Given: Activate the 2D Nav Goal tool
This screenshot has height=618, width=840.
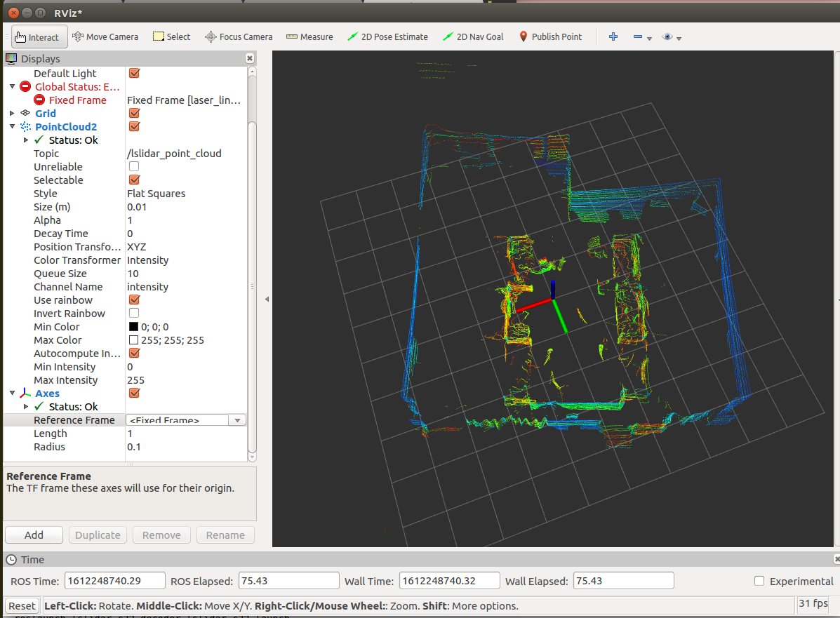Looking at the screenshot, I should 474,37.
